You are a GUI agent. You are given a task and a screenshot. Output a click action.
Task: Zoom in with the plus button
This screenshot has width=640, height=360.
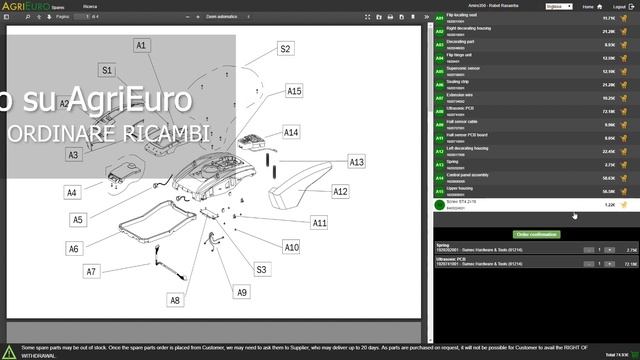[x=198, y=17]
